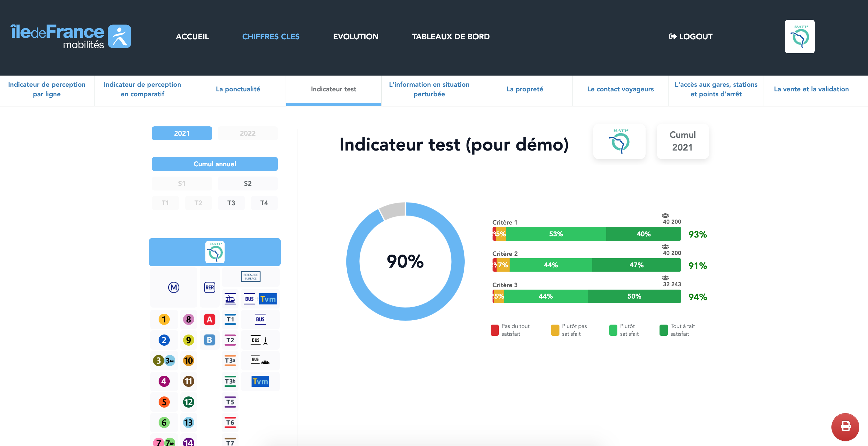Open the La ponctualité tab

click(x=238, y=89)
